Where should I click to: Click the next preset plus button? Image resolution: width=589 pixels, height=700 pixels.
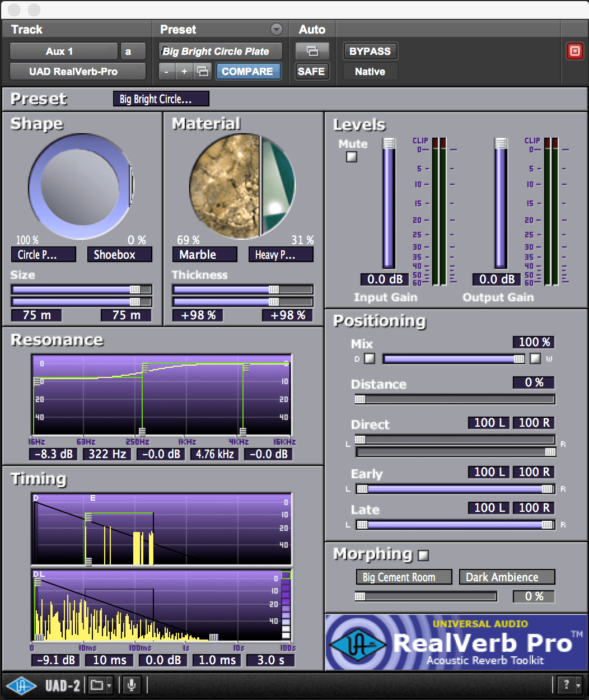184,72
